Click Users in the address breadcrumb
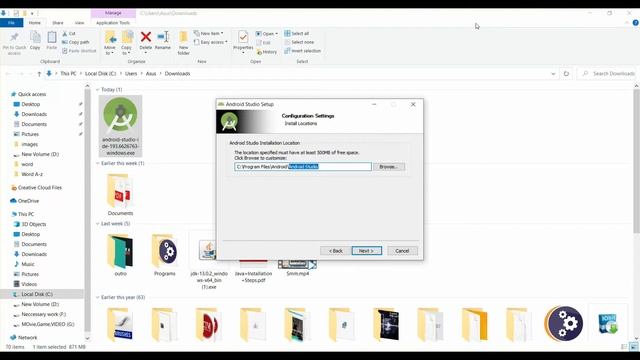Viewport: 640px width, 360px height. 131,74
